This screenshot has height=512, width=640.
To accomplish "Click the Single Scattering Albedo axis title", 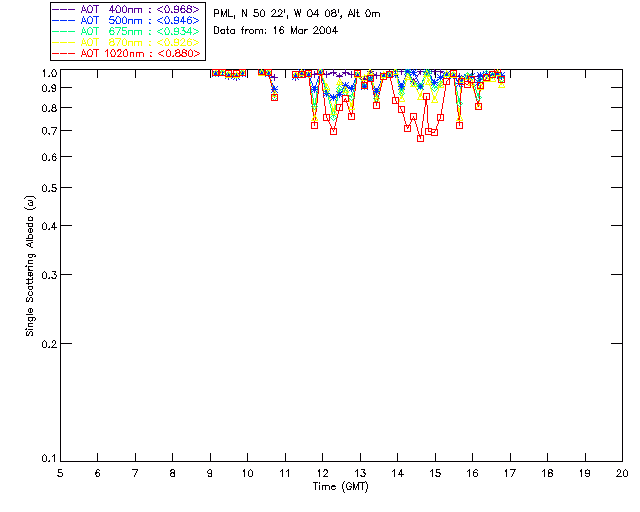I will point(30,266).
